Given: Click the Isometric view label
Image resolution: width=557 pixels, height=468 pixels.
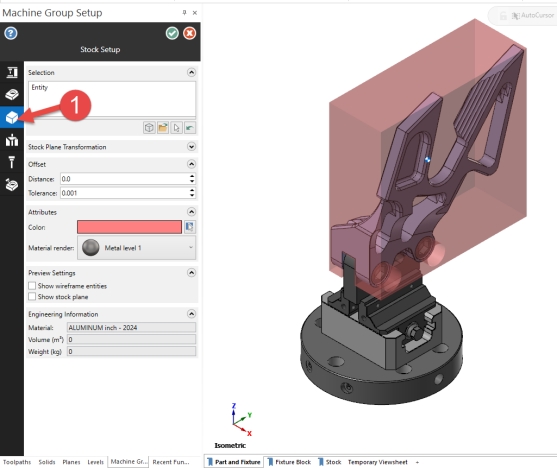Looking at the screenshot, I should (x=230, y=445).
